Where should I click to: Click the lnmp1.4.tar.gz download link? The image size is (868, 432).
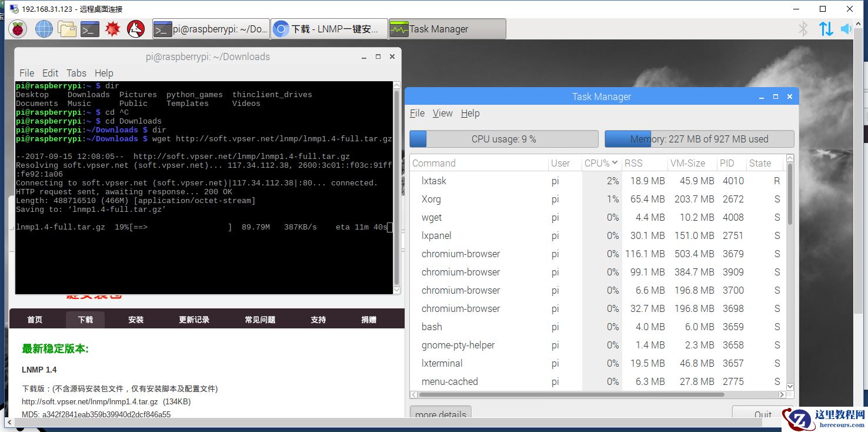[90, 401]
